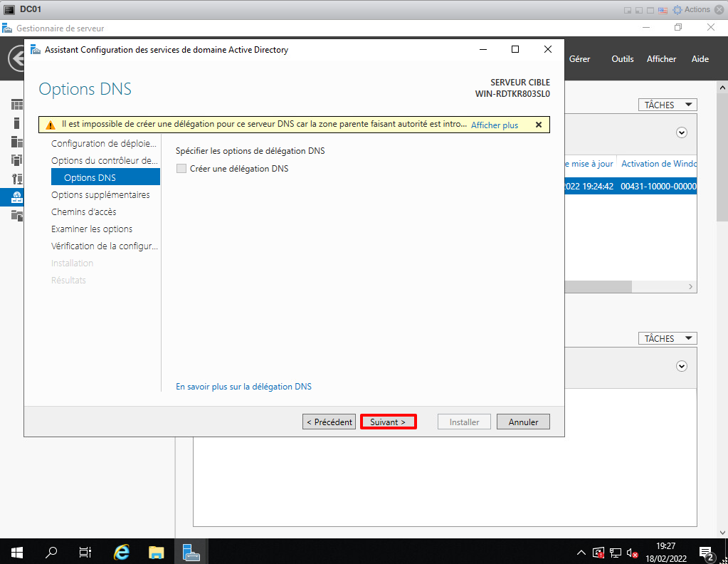Click the Suivant button

click(x=388, y=422)
